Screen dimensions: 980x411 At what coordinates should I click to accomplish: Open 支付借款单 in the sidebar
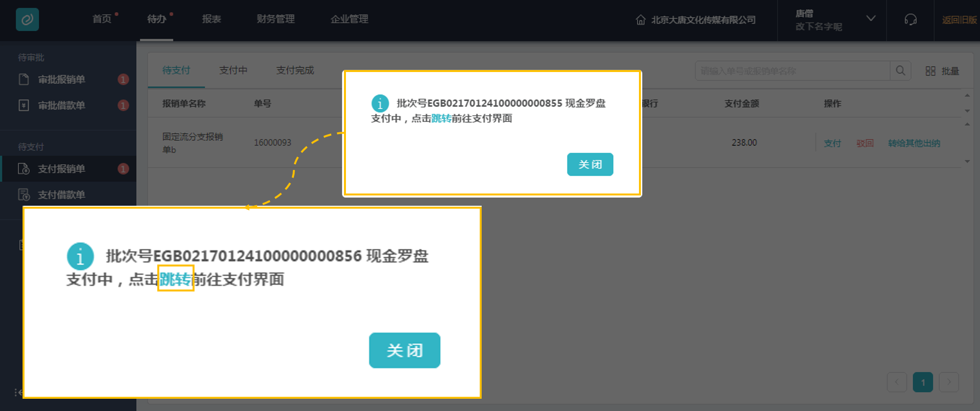click(x=62, y=195)
